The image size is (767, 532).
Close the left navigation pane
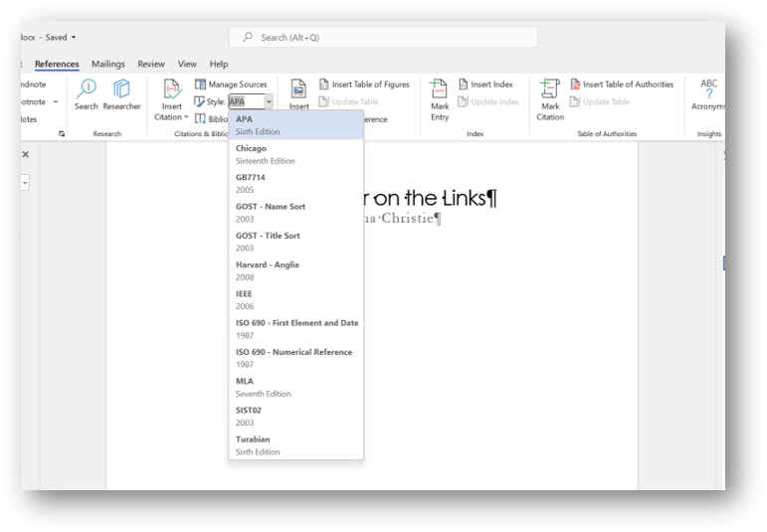click(26, 154)
